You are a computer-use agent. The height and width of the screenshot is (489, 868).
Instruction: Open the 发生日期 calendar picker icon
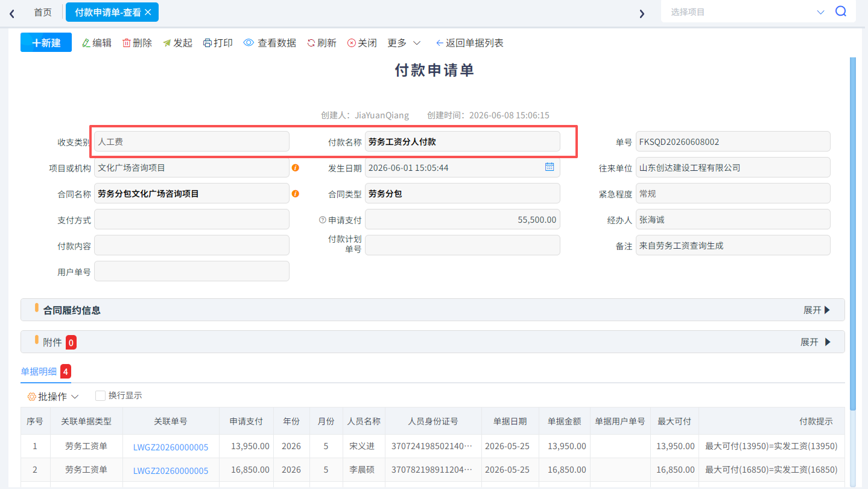[x=550, y=167]
